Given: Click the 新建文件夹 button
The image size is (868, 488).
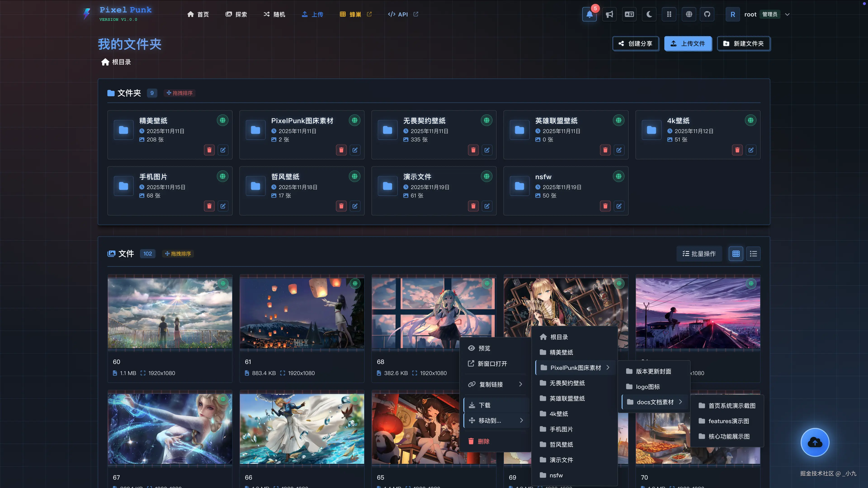Looking at the screenshot, I should pos(744,44).
